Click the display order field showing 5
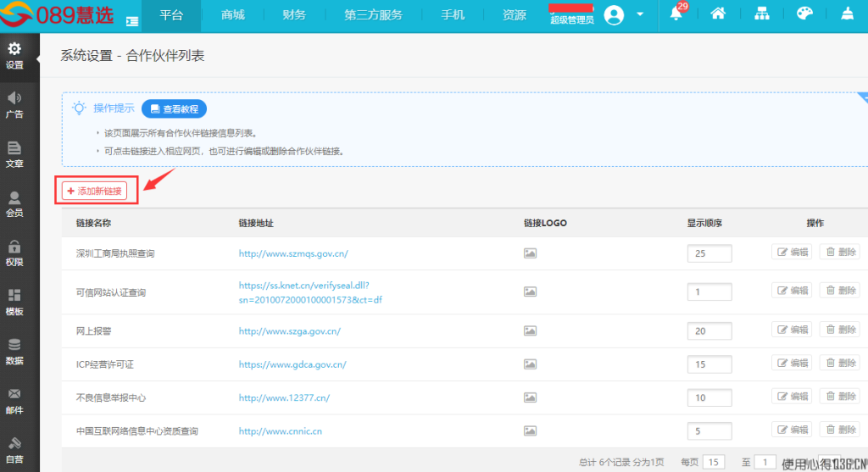 709,430
